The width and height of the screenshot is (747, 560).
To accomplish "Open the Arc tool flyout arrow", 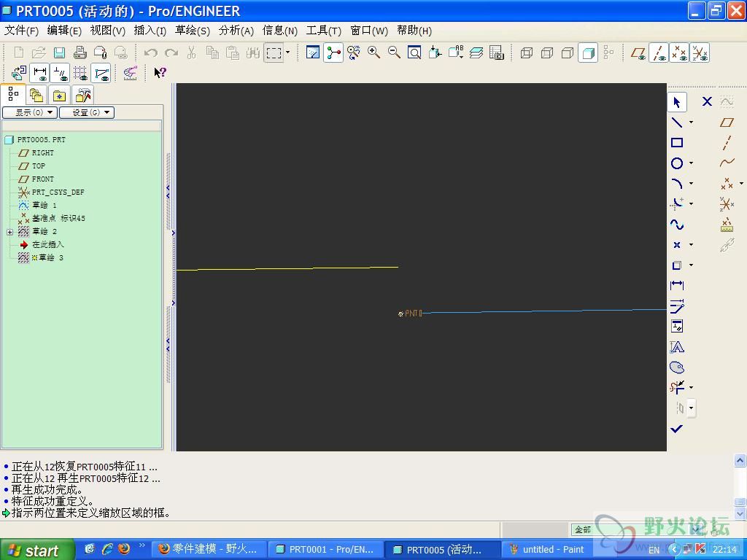I will (x=692, y=183).
